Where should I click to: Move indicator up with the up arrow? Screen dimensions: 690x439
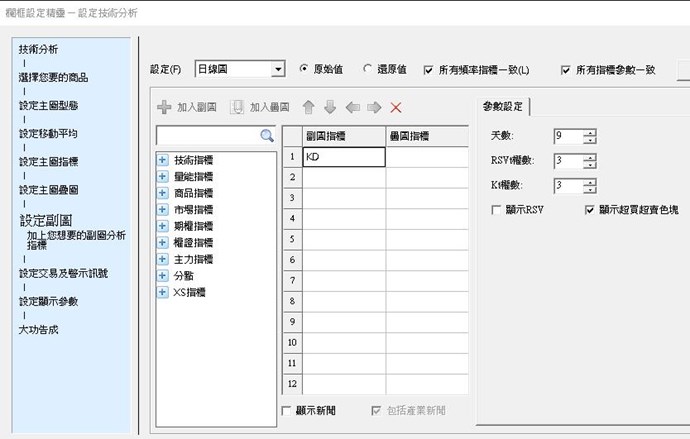coord(308,106)
